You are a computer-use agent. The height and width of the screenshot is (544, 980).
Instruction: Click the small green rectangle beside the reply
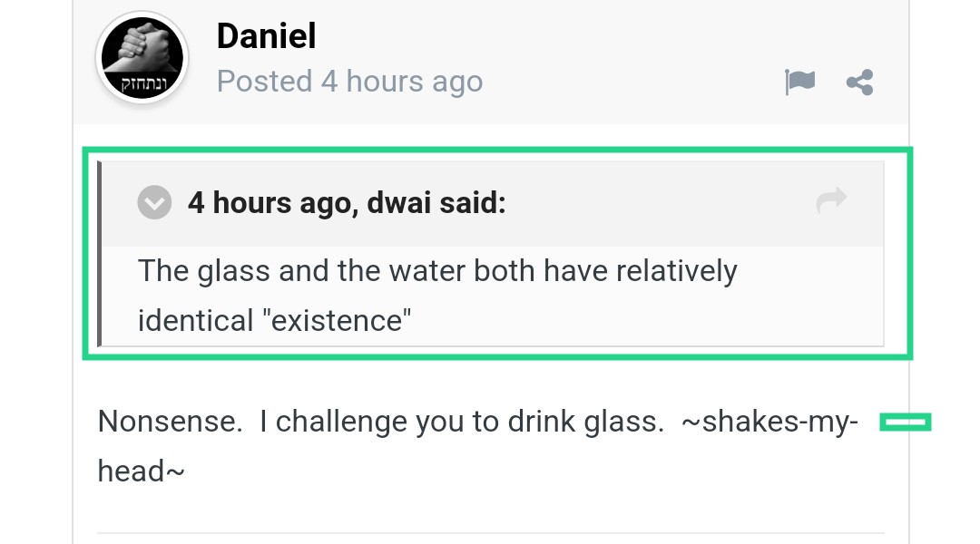(906, 422)
